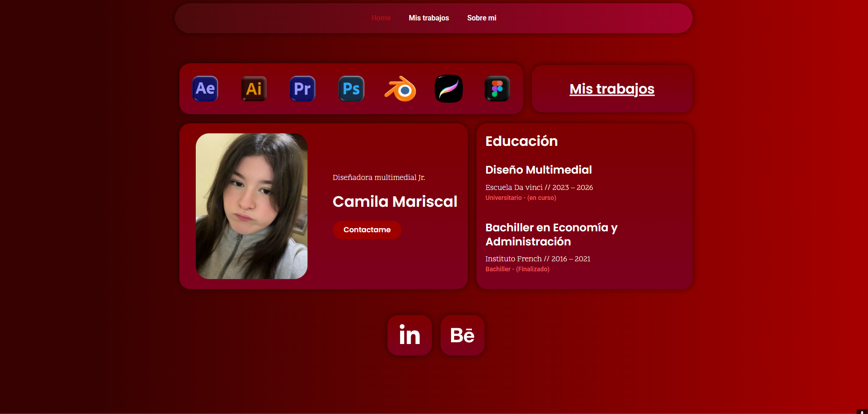Click the Illustrator Ai icon
This screenshot has height=414, width=868.
click(x=254, y=89)
